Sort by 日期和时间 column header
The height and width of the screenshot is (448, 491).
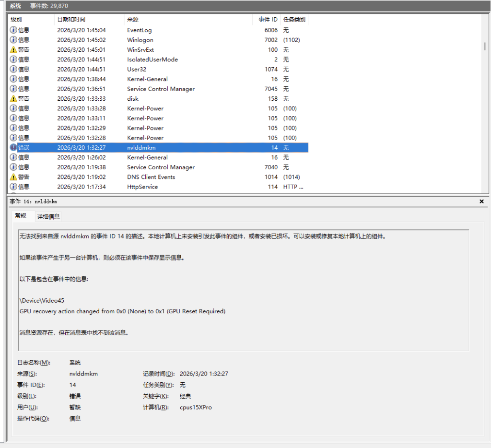pyautogui.click(x=71, y=20)
